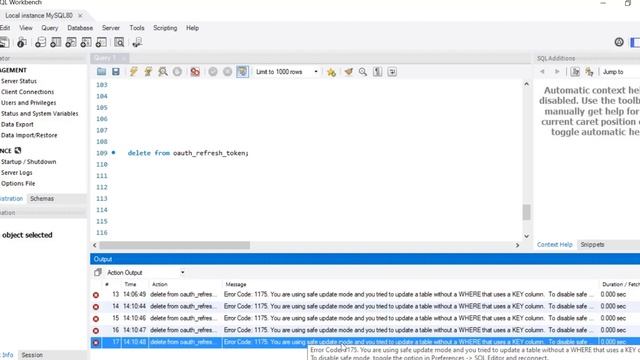This screenshot has height=360, width=640.
Task: Run explain plan for the statement
Action: pos(163,72)
